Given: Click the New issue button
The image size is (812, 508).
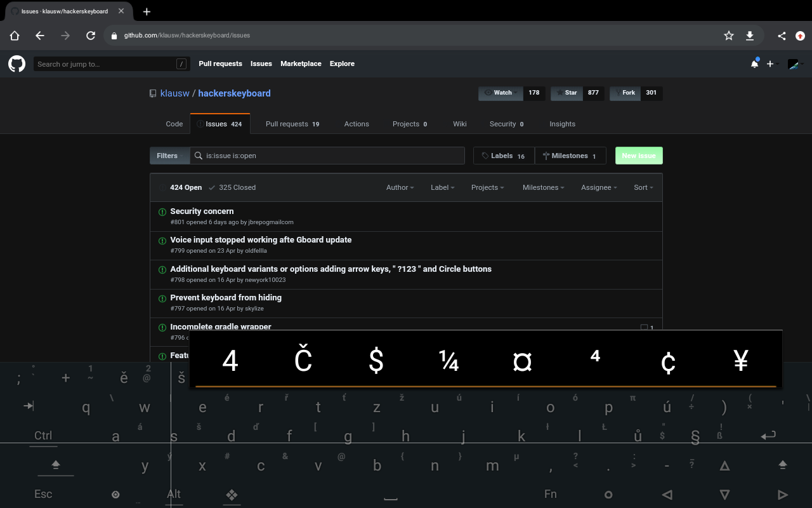Looking at the screenshot, I should (639, 156).
